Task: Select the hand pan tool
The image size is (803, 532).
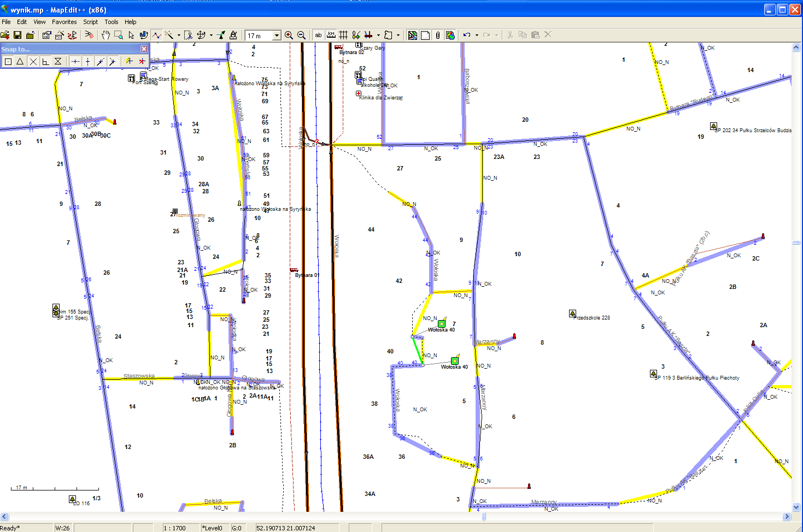Action: [x=105, y=35]
